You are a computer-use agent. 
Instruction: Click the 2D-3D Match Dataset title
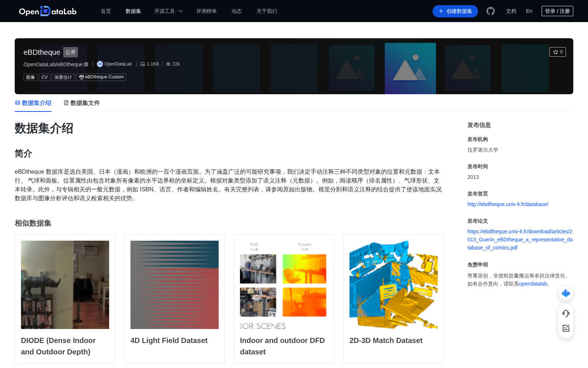386,340
